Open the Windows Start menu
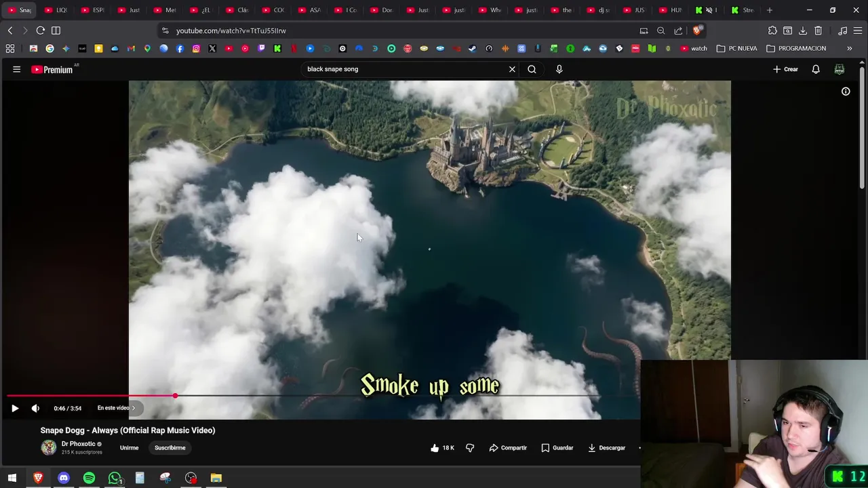868x488 pixels. pos(12,478)
